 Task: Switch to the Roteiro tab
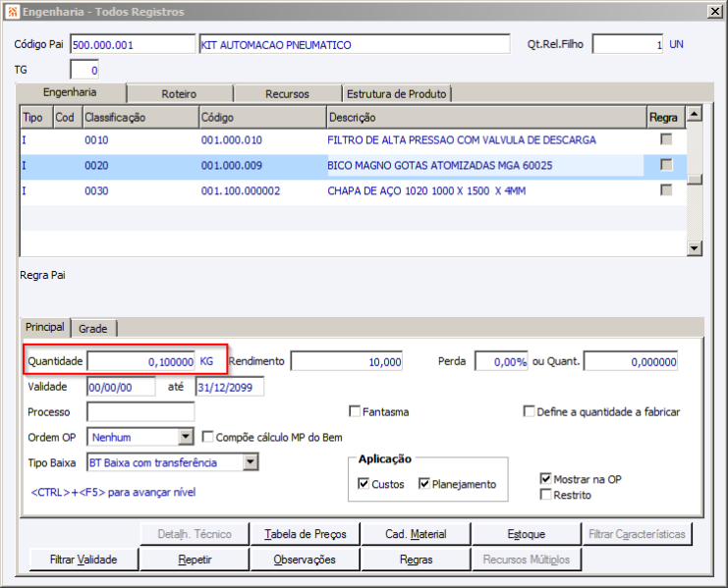tap(179, 94)
